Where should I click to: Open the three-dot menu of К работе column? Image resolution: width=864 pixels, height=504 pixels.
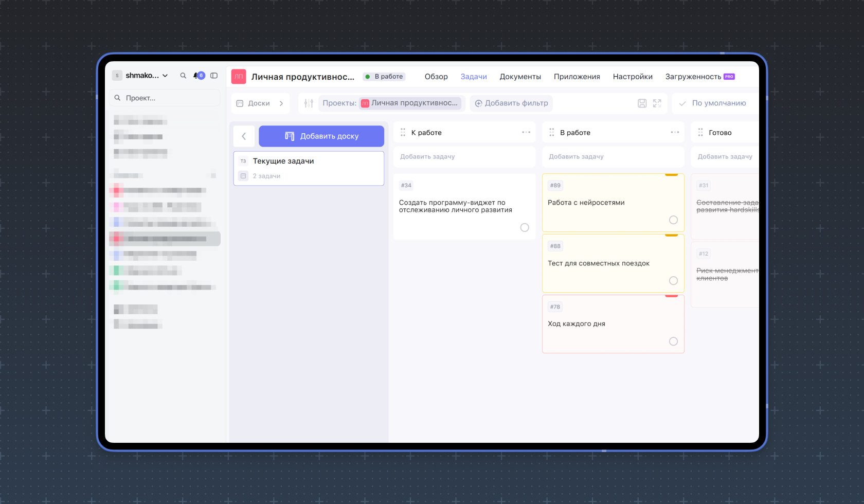click(526, 132)
